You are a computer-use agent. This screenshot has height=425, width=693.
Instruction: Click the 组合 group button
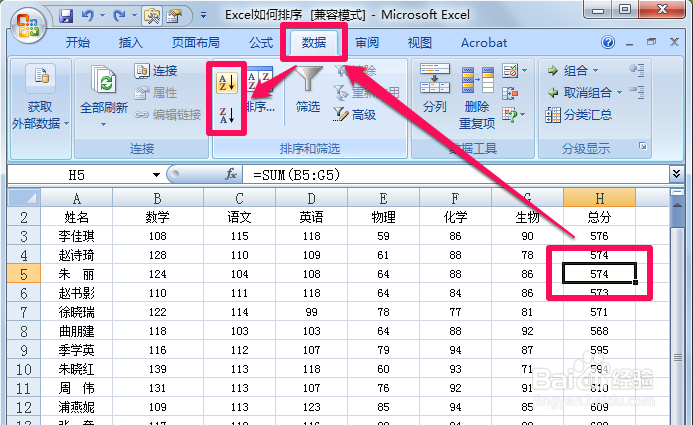(x=567, y=71)
